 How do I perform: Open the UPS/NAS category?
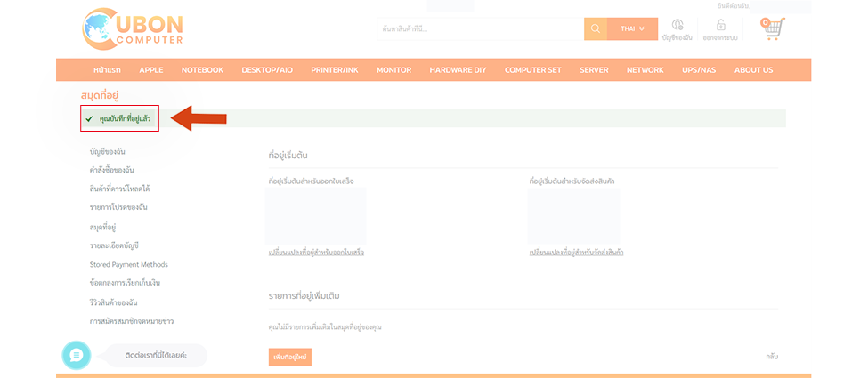click(x=699, y=70)
